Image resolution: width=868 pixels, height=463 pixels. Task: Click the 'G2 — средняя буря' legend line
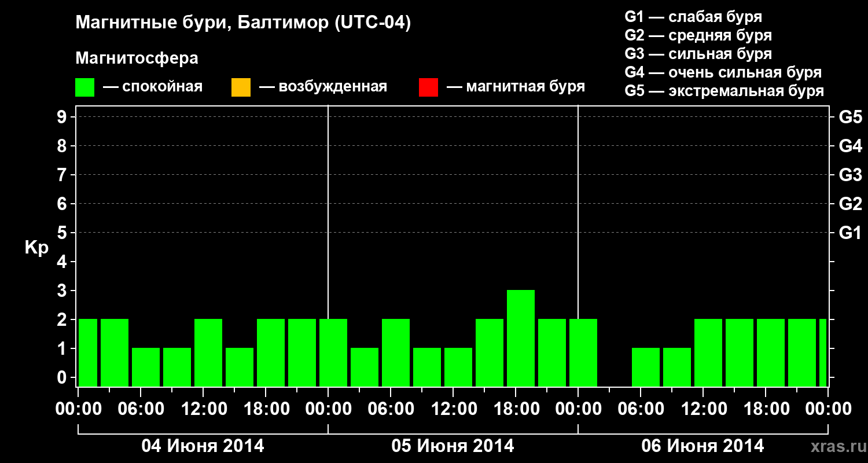698,35
